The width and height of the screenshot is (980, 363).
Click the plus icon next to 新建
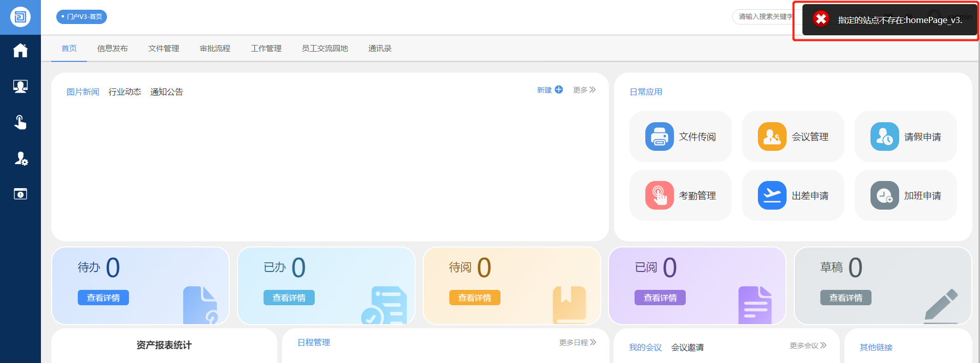(559, 89)
